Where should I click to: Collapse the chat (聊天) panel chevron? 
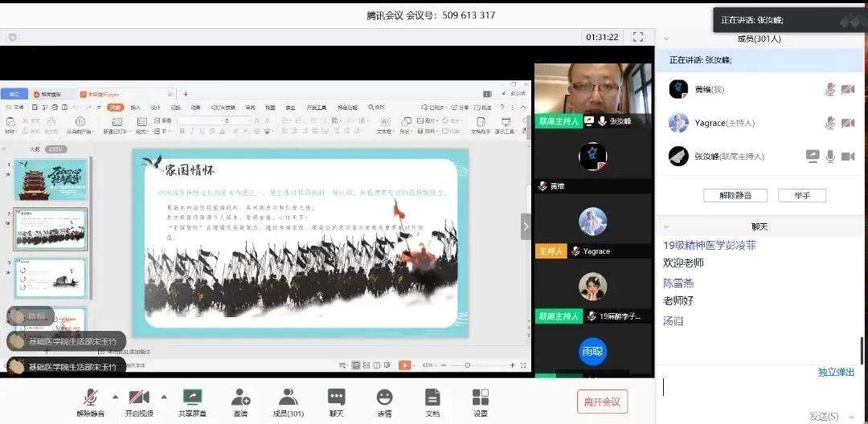(x=665, y=227)
